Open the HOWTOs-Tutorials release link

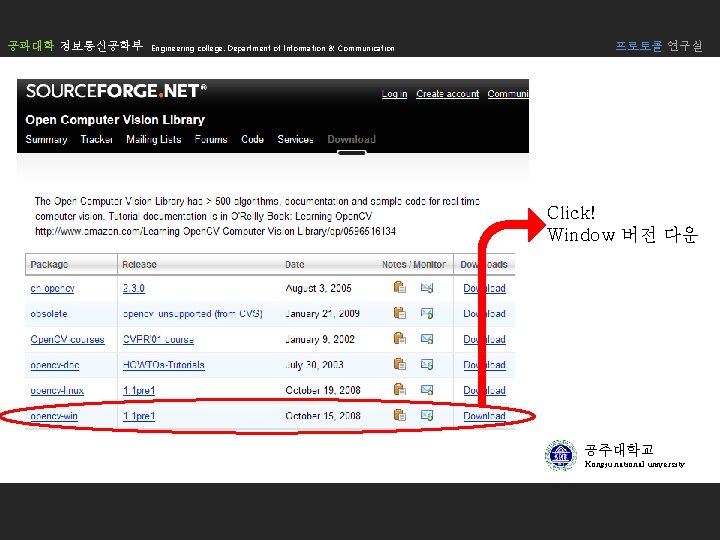pos(163,365)
